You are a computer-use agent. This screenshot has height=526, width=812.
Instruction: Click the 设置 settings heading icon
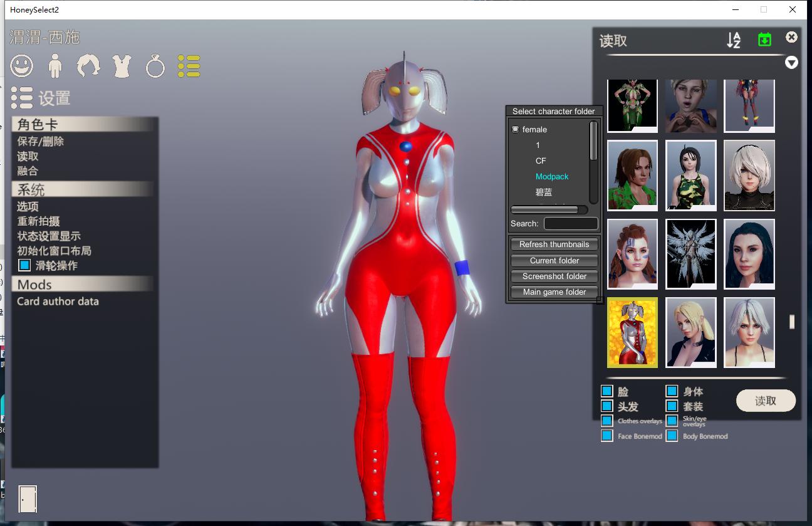click(22, 98)
